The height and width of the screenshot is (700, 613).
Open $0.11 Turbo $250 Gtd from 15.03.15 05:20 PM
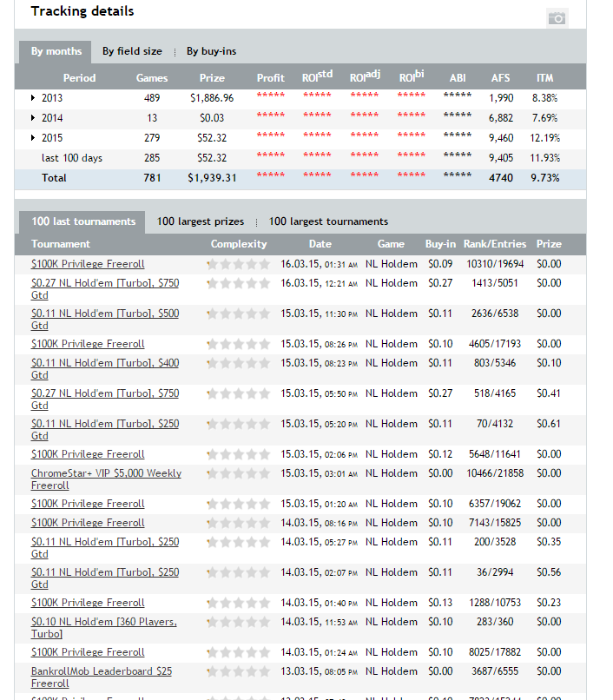(105, 429)
